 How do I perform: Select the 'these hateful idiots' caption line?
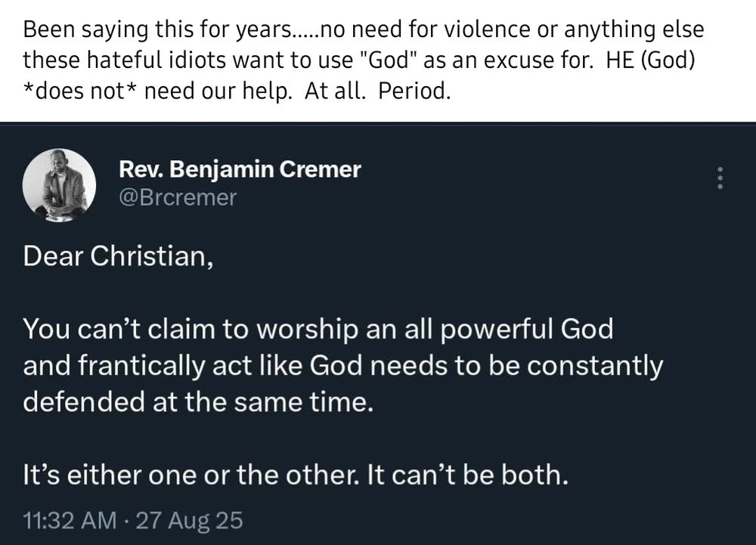pos(359,60)
